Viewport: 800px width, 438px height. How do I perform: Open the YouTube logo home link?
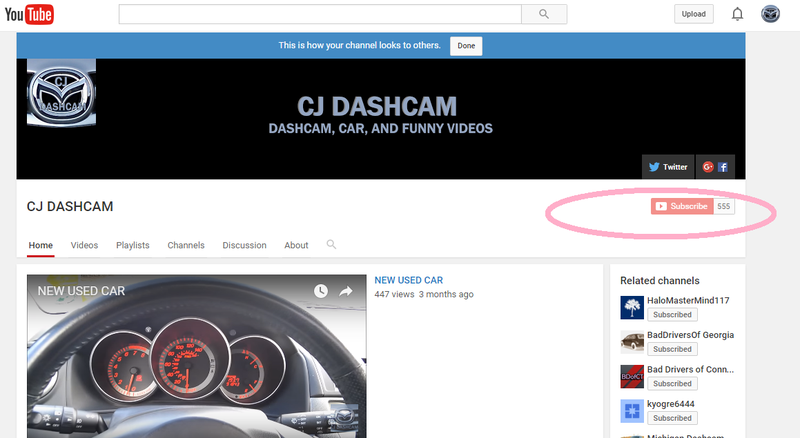29,14
